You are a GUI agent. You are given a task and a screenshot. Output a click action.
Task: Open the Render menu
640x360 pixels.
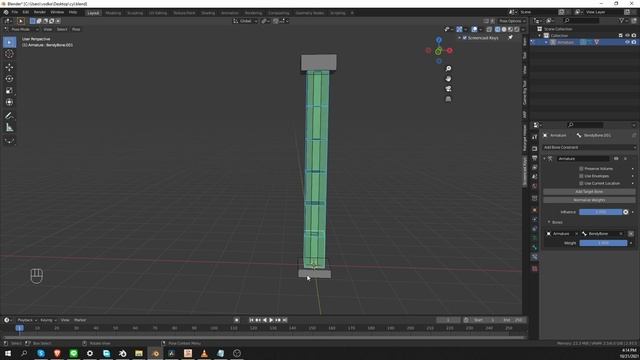[40, 13]
